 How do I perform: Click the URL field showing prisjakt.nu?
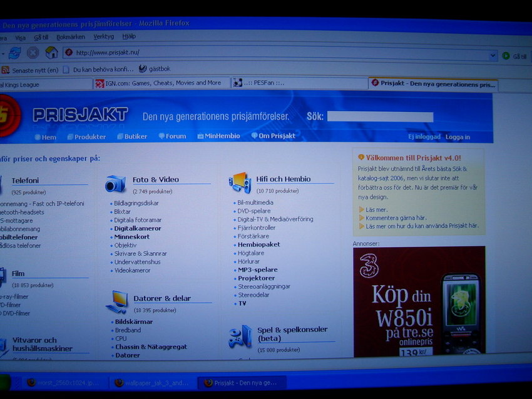(275, 53)
